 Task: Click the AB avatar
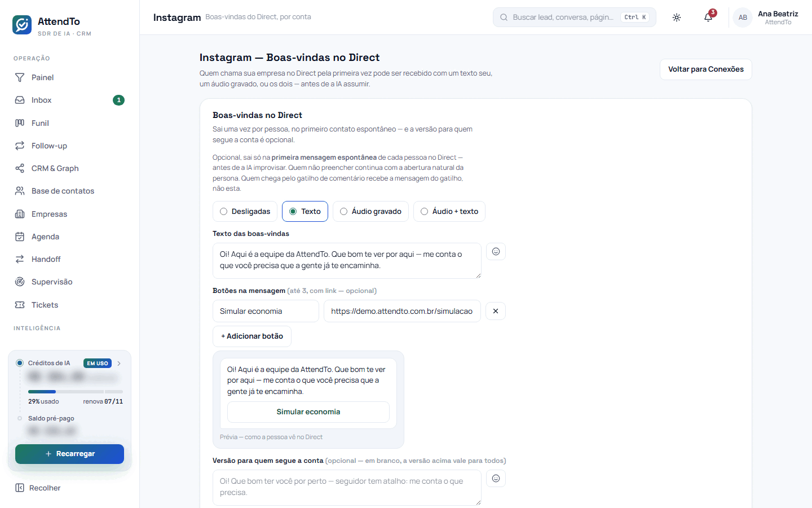[x=743, y=17]
